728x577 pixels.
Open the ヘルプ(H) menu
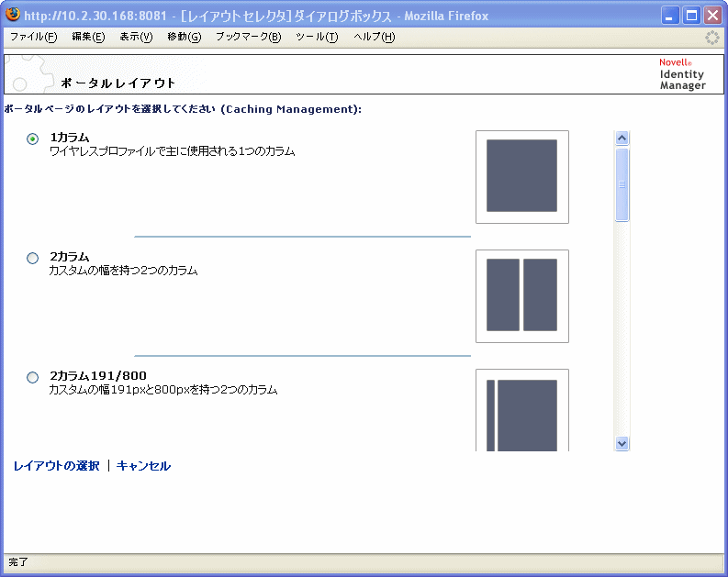[x=375, y=37]
